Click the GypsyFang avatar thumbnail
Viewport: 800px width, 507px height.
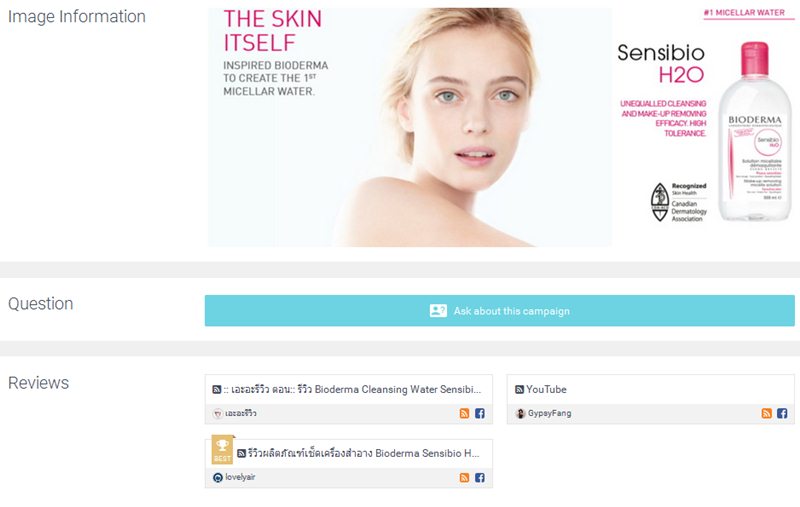520,414
